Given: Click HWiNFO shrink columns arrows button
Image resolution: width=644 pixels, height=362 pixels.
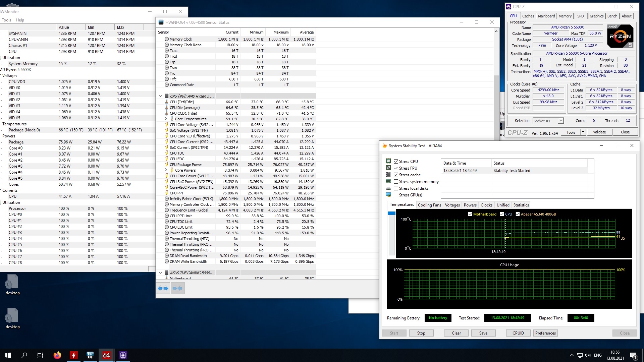Looking at the screenshot, I should pyautogui.click(x=177, y=288).
